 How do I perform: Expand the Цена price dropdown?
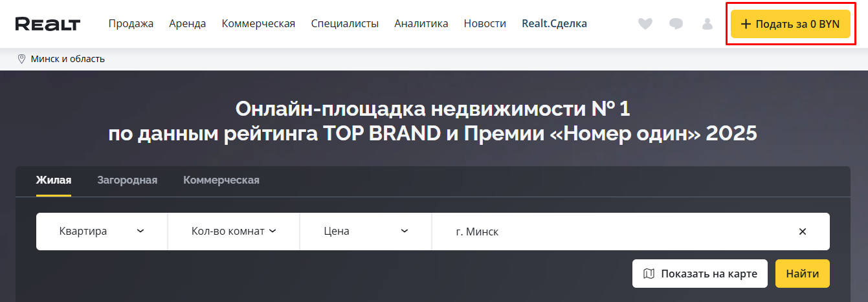pos(366,232)
